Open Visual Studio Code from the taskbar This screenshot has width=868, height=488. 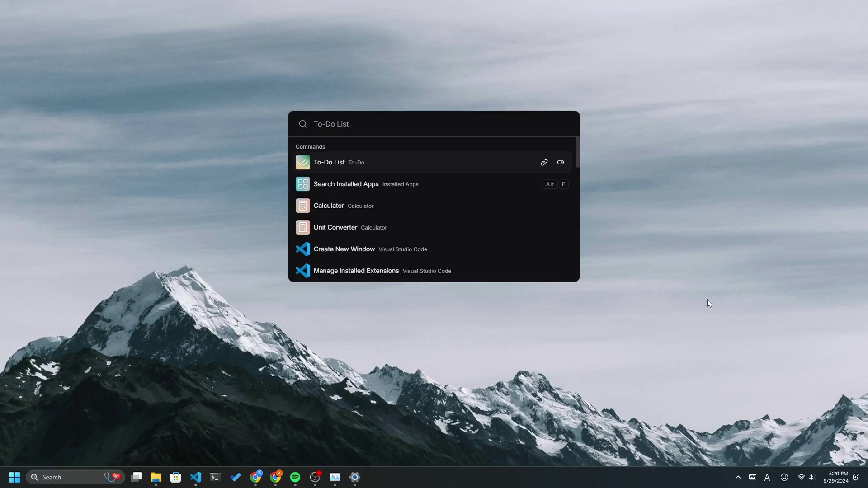196,477
